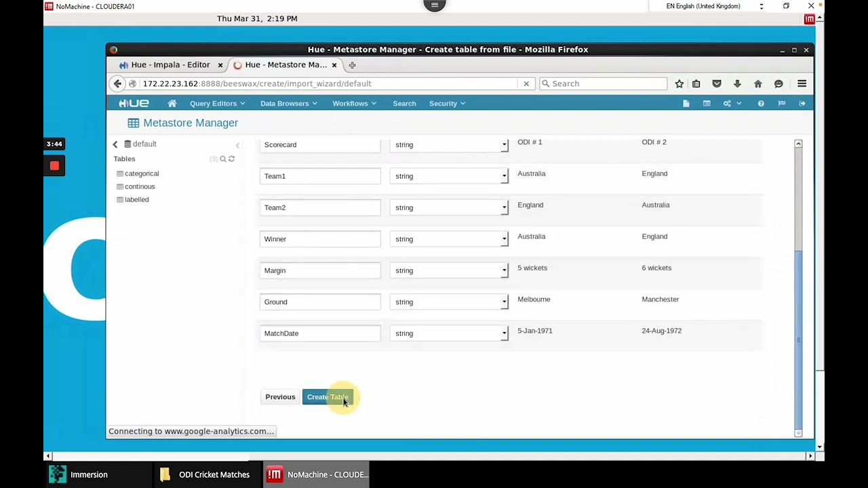This screenshot has width=868, height=488.
Task: Click the Team1 column name field
Action: (320, 176)
